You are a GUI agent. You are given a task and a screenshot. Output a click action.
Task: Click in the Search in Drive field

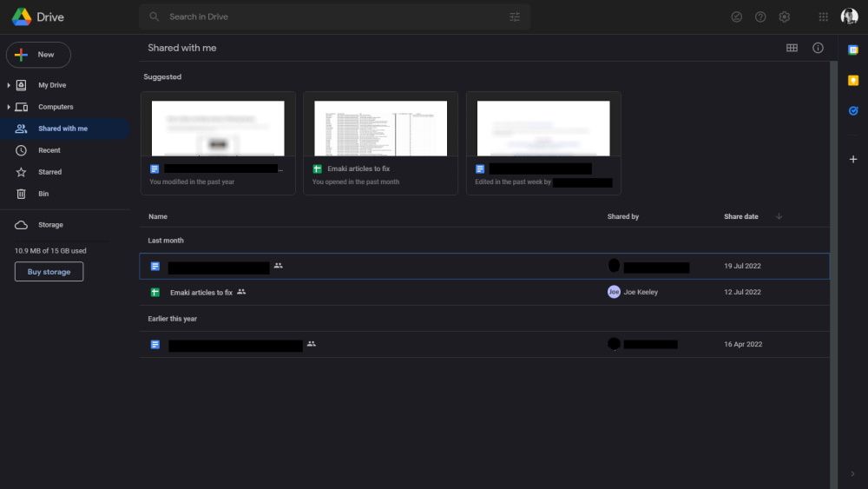335,17
